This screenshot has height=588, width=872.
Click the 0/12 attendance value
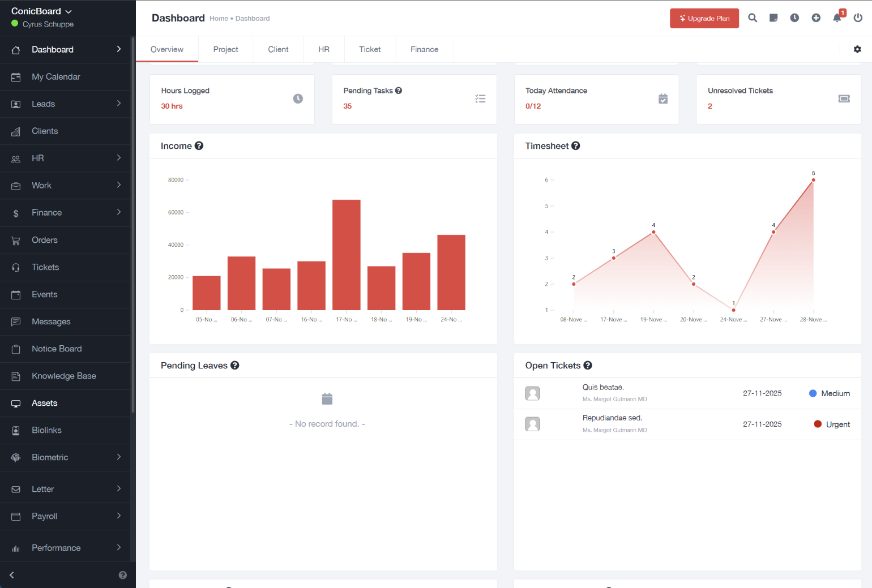coord(533,106)
